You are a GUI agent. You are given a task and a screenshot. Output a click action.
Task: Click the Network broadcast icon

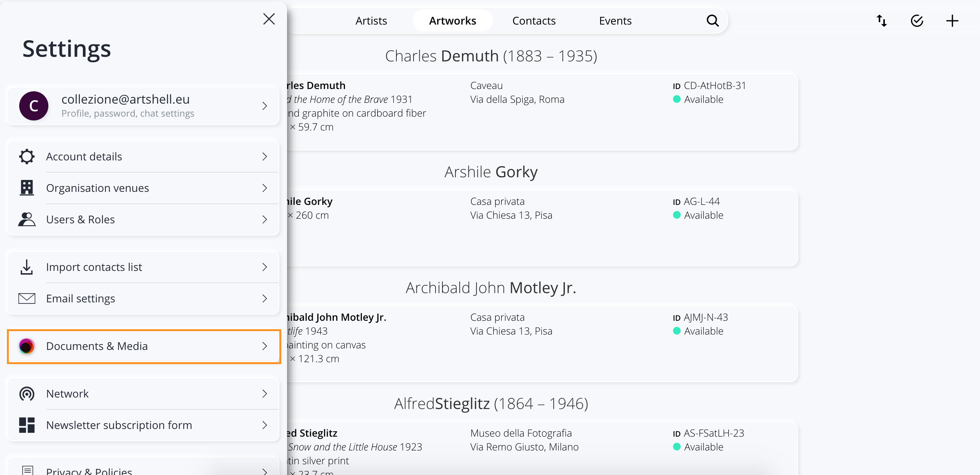[x=27, y=394]
